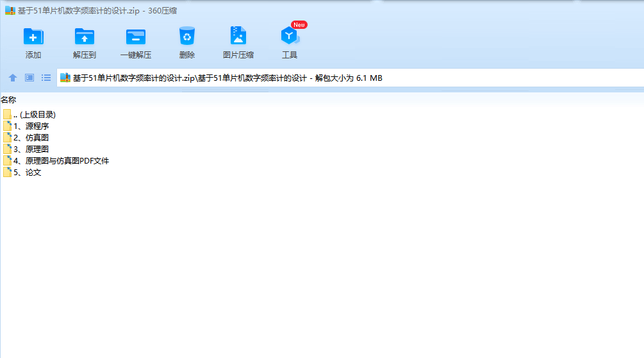Click the folder icon beside 3、原理图

8,149
